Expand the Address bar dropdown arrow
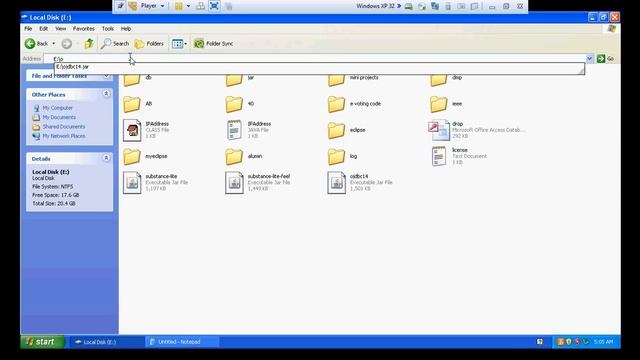This screenshot has height=360, width=640. point(589,58)
